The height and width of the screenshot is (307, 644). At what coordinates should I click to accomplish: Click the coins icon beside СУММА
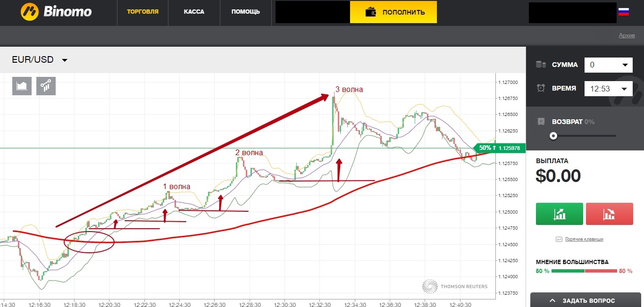click(541, 65)
